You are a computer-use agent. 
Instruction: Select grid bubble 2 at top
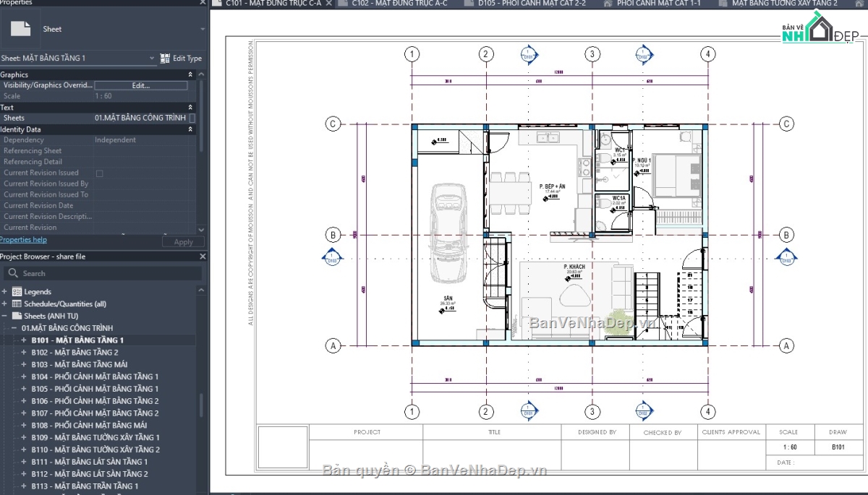(486, 53)
